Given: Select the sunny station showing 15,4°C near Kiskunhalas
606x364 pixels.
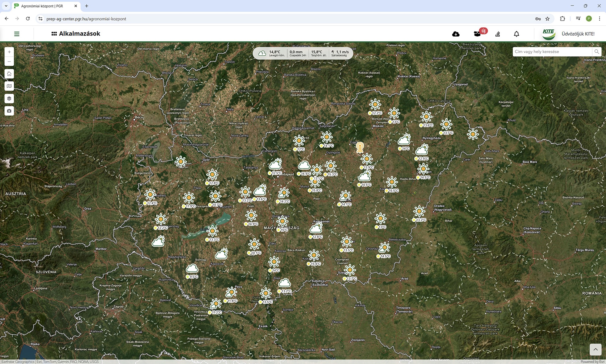Looking at the screenshot, I should point(314,255).
